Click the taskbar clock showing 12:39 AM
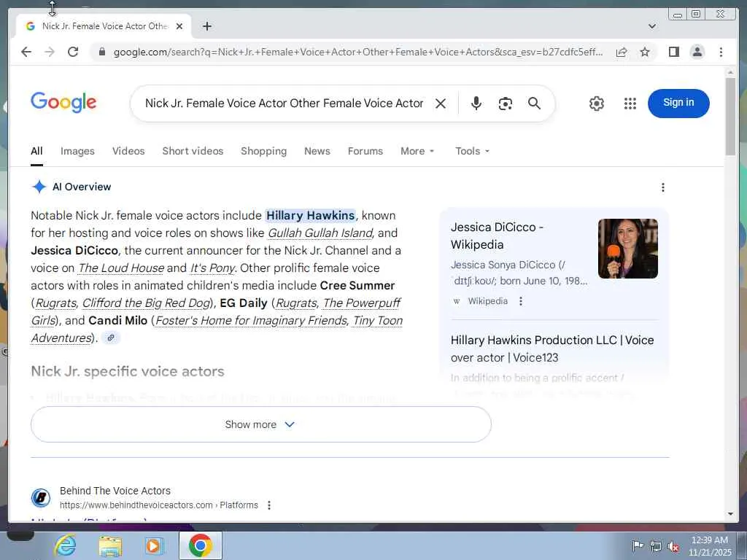 (x=709, y=546)
